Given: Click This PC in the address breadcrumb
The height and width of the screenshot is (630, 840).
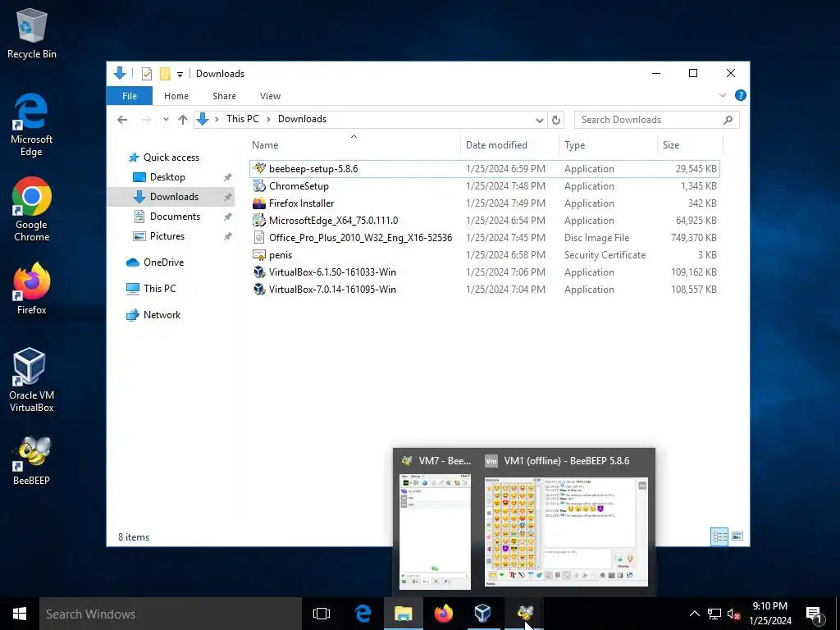Looking at the screenshot, I should tap(242, 119).
